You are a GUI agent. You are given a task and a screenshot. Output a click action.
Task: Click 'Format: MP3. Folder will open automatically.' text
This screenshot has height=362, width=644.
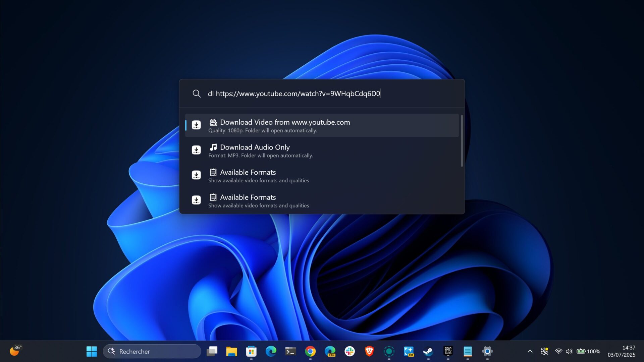click(x=261, y=156)
